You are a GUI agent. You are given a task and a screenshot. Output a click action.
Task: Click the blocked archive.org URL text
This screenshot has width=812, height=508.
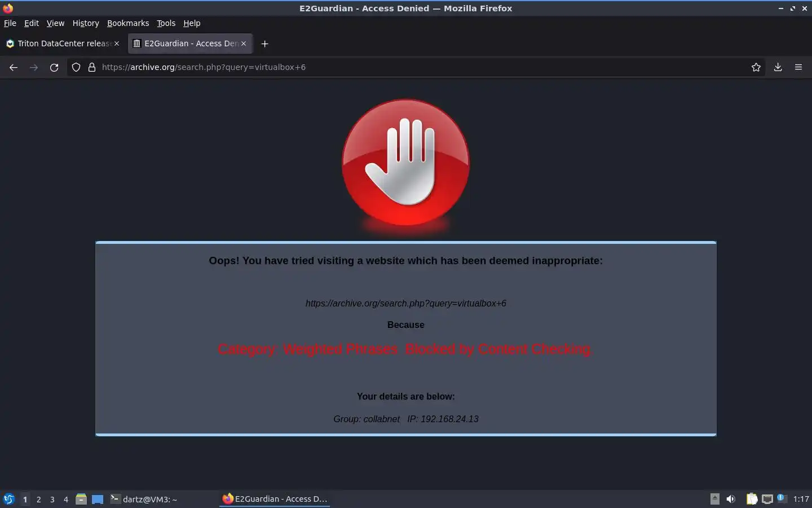pos(406,303)
